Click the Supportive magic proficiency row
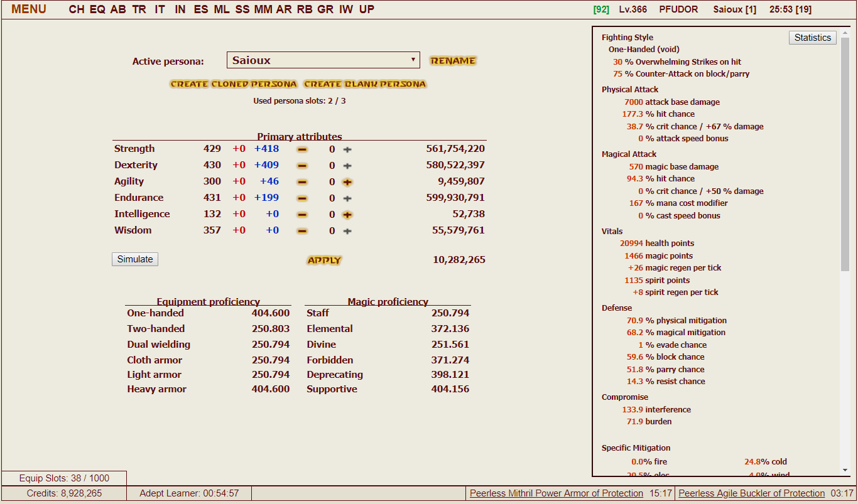The image size is (858, 504). point(388,389)
